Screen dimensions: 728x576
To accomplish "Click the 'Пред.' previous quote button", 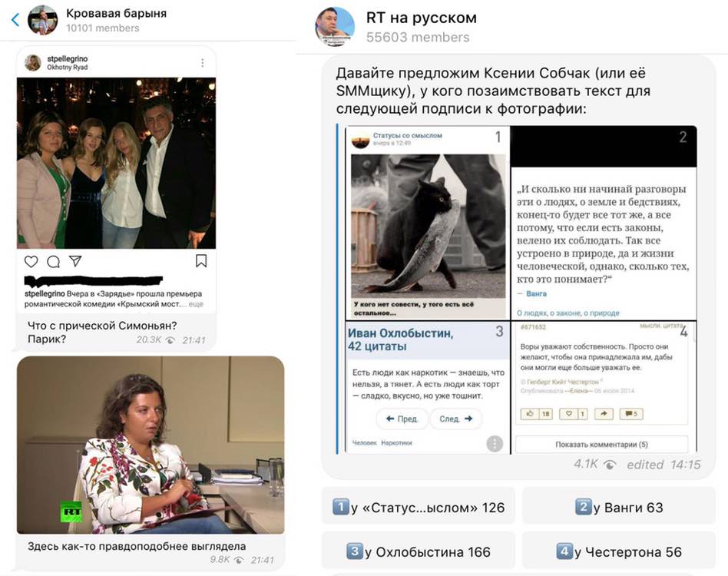I will tap(402, 419).
